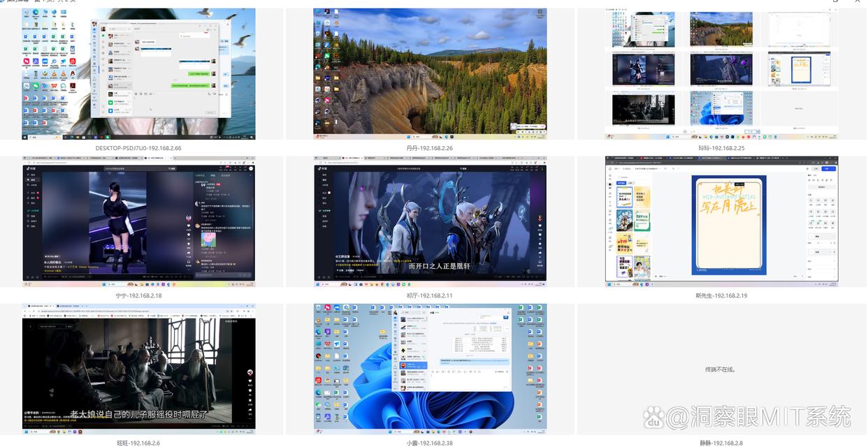Click the 宁宁-192.168.2.18 label
This screenshot has width=868, height=447.
pyautogui.click(x=138, y=295)
